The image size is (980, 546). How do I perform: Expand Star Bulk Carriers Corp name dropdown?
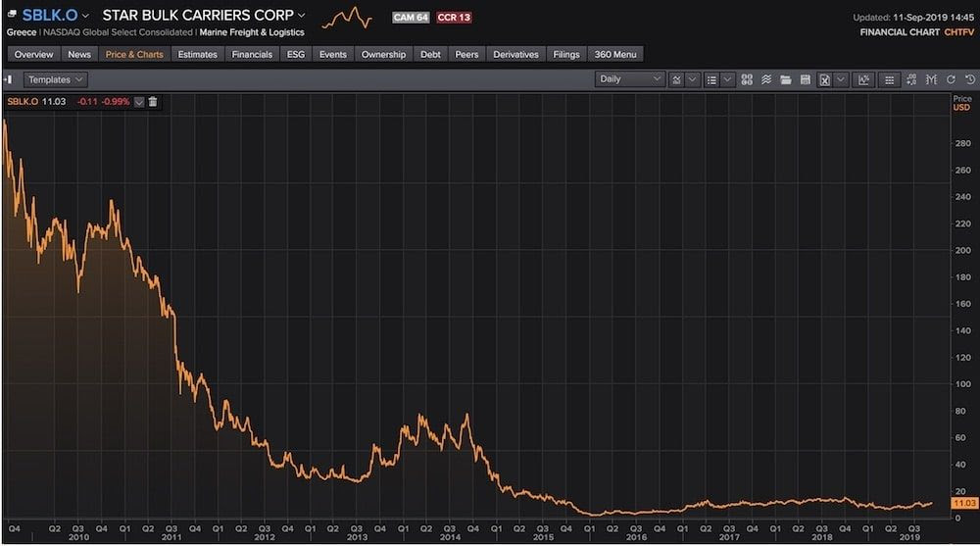point(301,15)
